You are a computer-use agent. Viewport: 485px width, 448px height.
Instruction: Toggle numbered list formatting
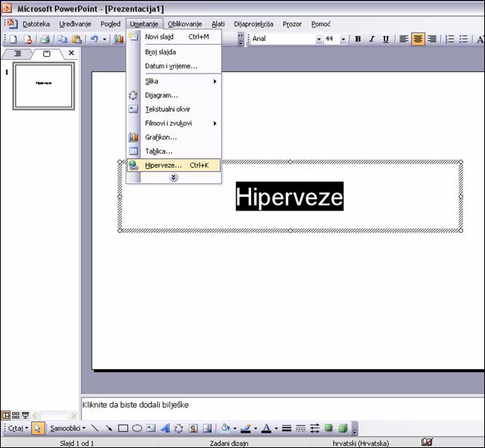pos(449,39)
